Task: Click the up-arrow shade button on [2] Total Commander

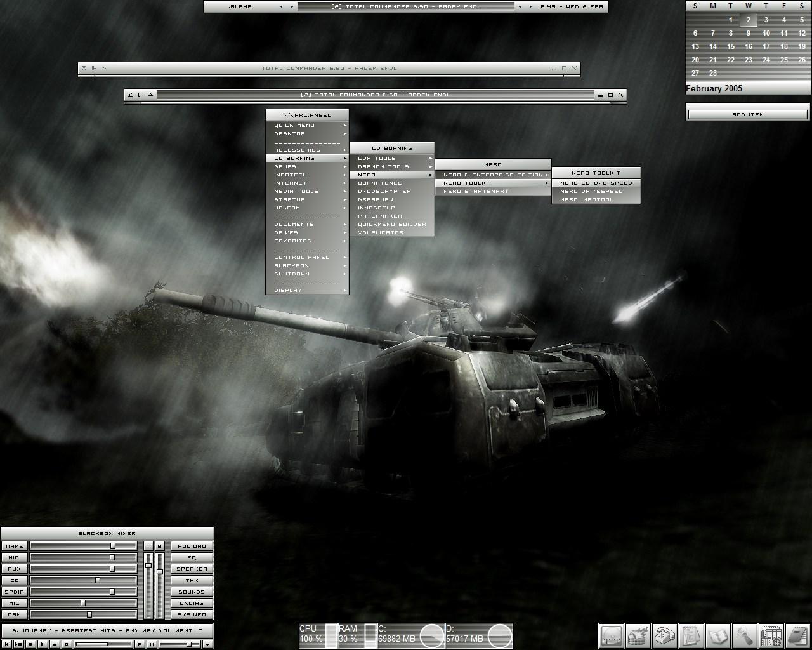Action: pyautogui.click(x=150, y=95)
